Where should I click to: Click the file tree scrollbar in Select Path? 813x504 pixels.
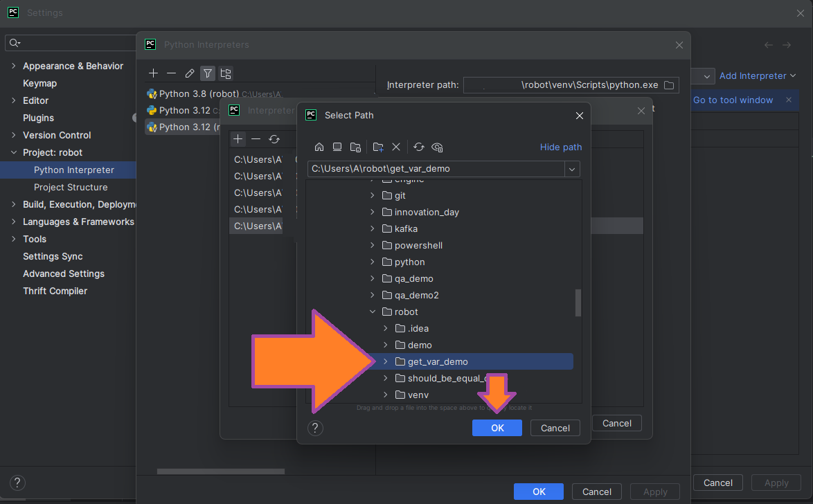[578, 303]
